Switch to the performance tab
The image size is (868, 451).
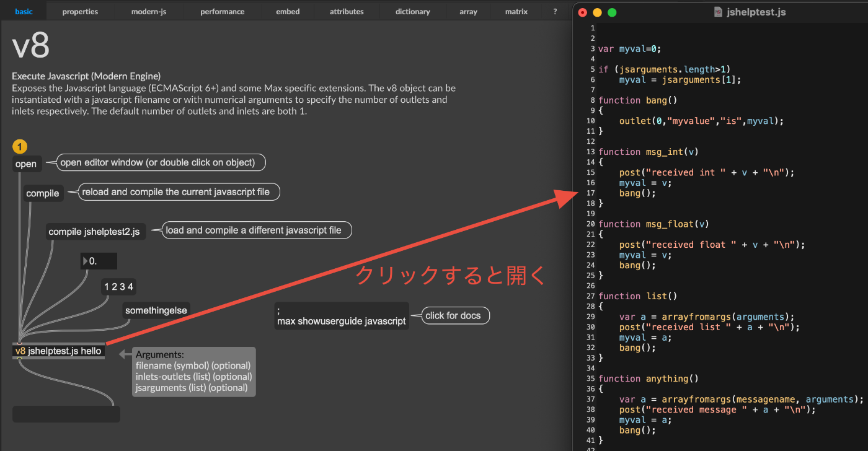tap(222, 11)
